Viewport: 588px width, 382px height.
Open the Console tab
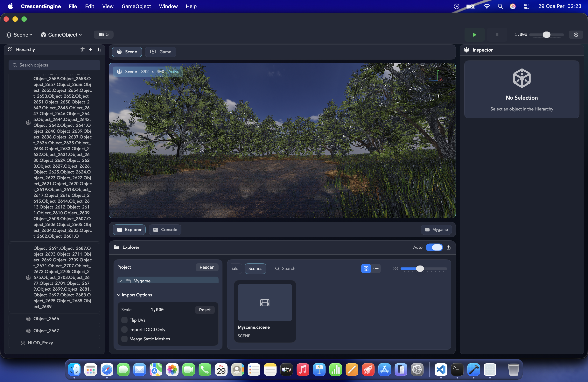[x=165, y=230]
